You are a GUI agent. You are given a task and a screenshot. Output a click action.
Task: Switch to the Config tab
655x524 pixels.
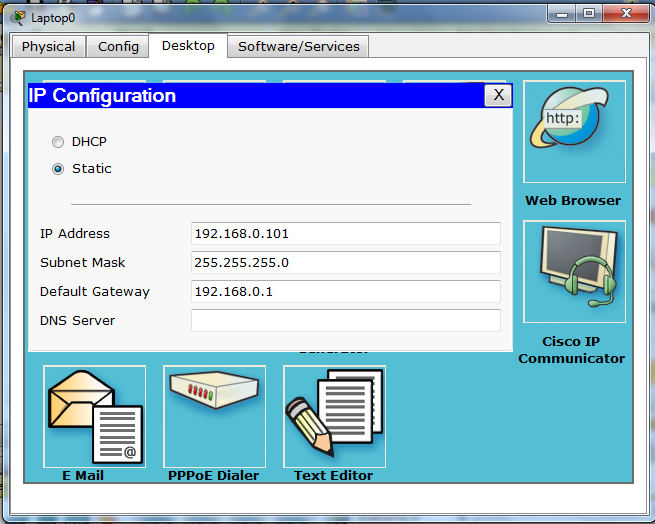click(x=118, y=47)
